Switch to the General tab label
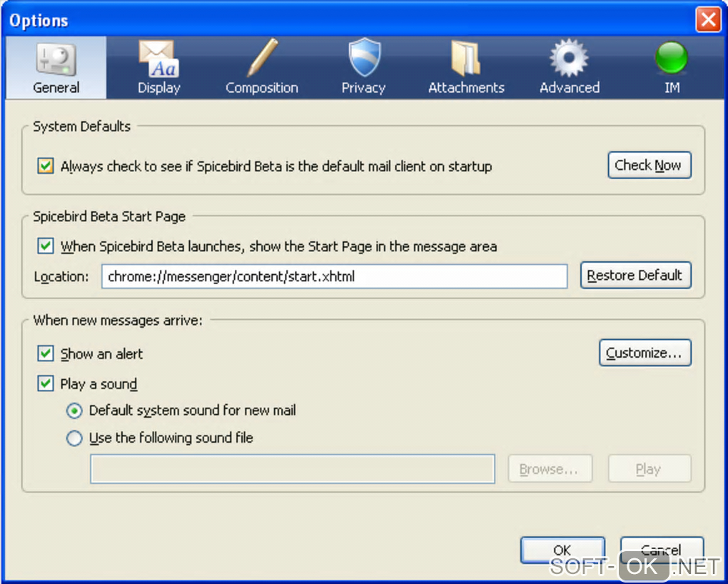 (x=56, y=88)
